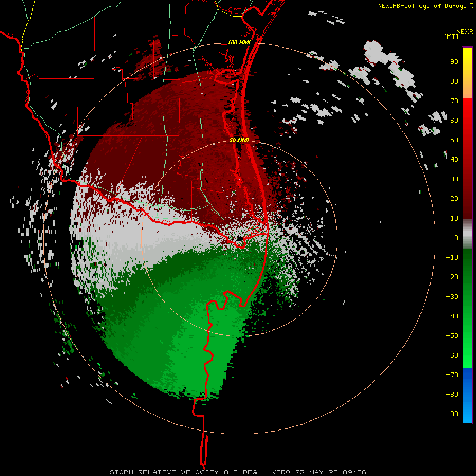Image resolution: width=476 pixels, height=476 pixels.
Task: Click the storm relative velocity caption text
Action: point(237,472)
